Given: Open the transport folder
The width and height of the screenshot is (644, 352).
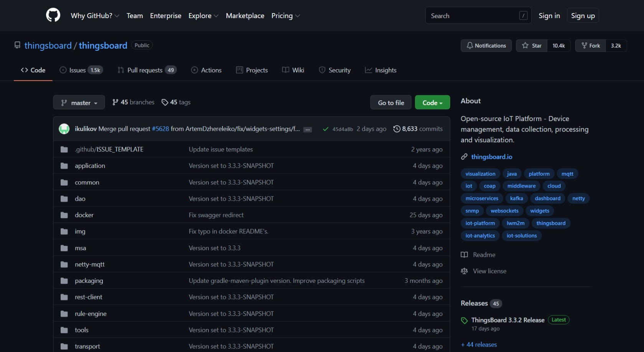Looking at the screenshot, I should click(87, 346).
